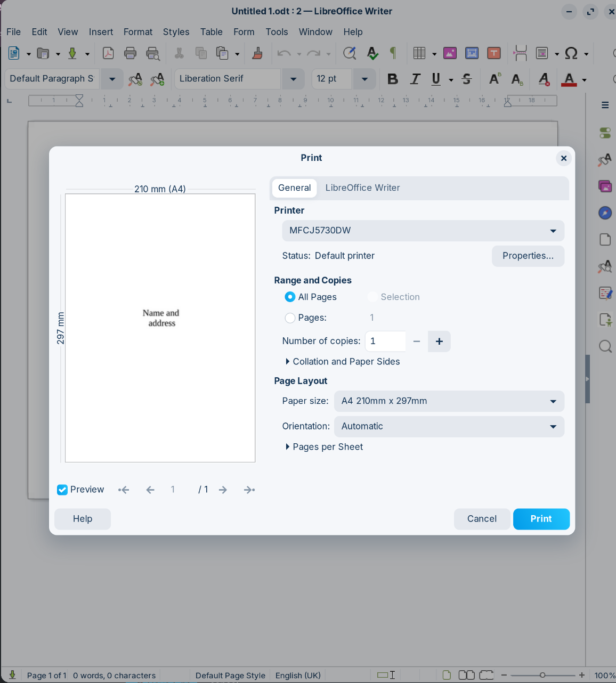The height and width of the screenshot is (683, 616).
Task: Select the All Pages radio button
Action: coord(290,297)
